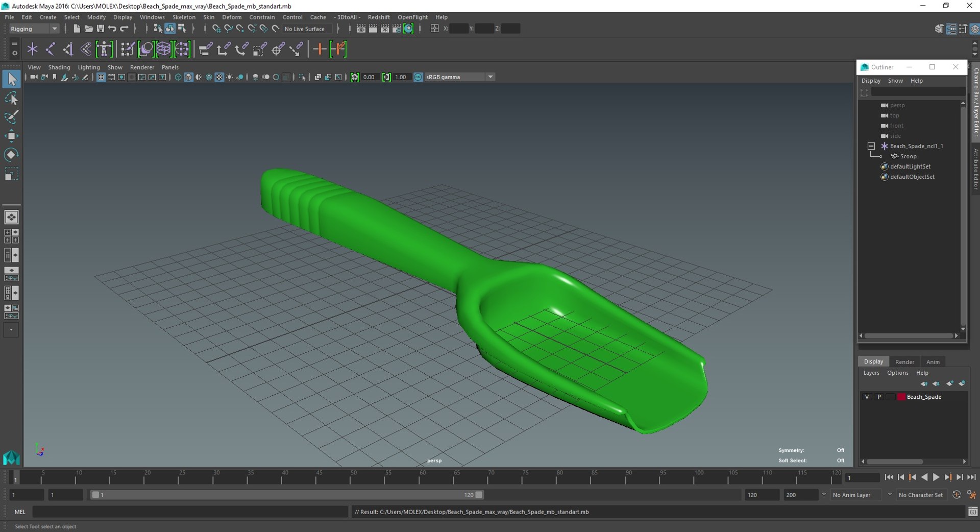
Task: Toggle textured display checker icon
Action: (219, 77)
